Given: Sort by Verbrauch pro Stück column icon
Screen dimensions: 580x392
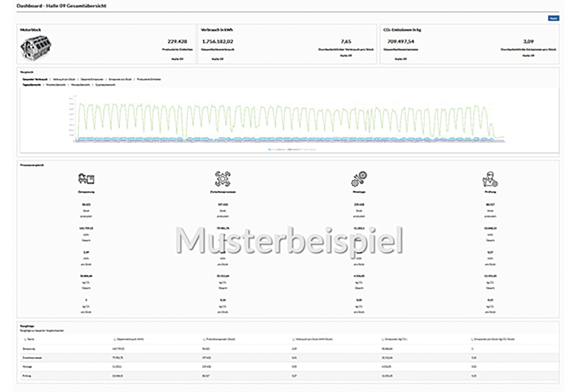Looking at the screenshot, I should click(293, 340).
